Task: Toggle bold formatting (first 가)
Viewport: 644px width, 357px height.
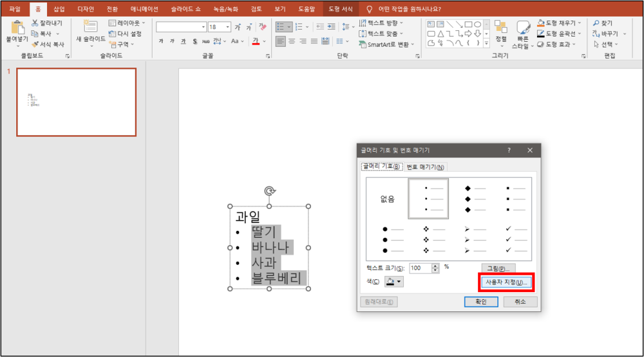Action: (161, 41)
